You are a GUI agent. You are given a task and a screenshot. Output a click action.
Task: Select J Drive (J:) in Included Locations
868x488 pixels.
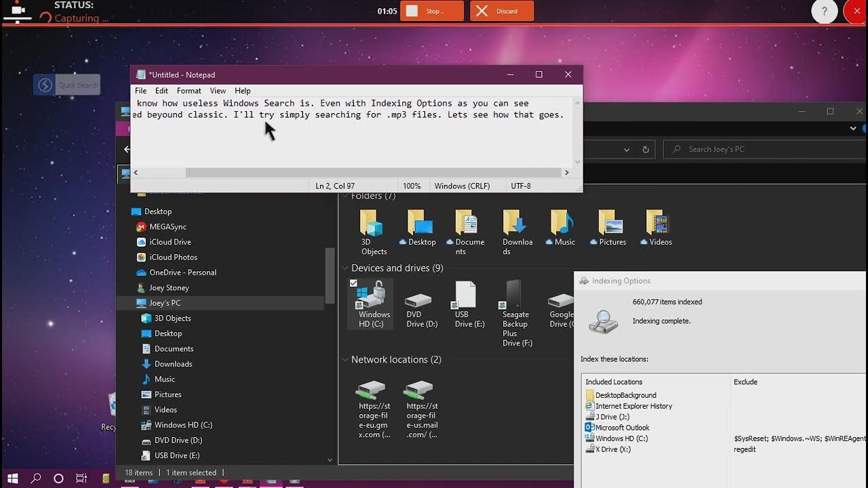(608, 417)
